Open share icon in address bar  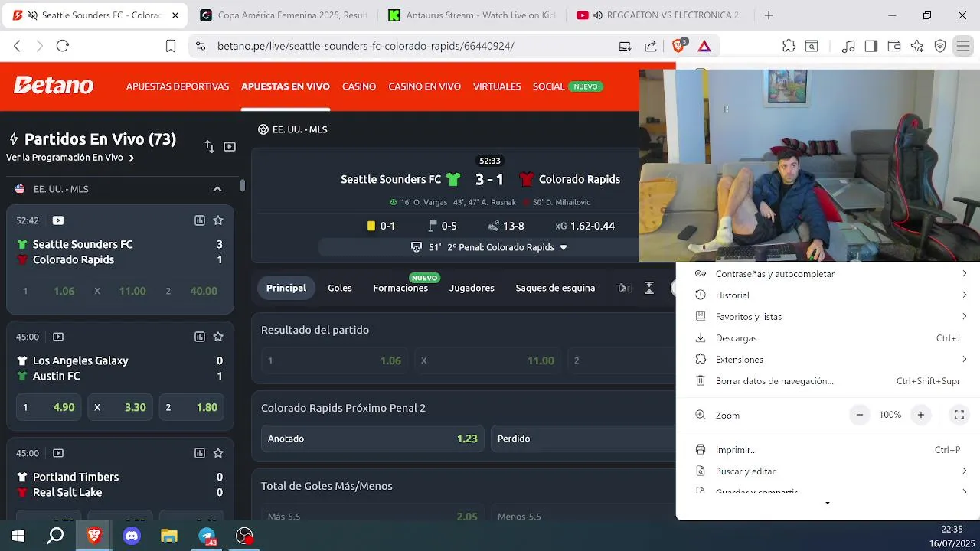pos(651,46)
